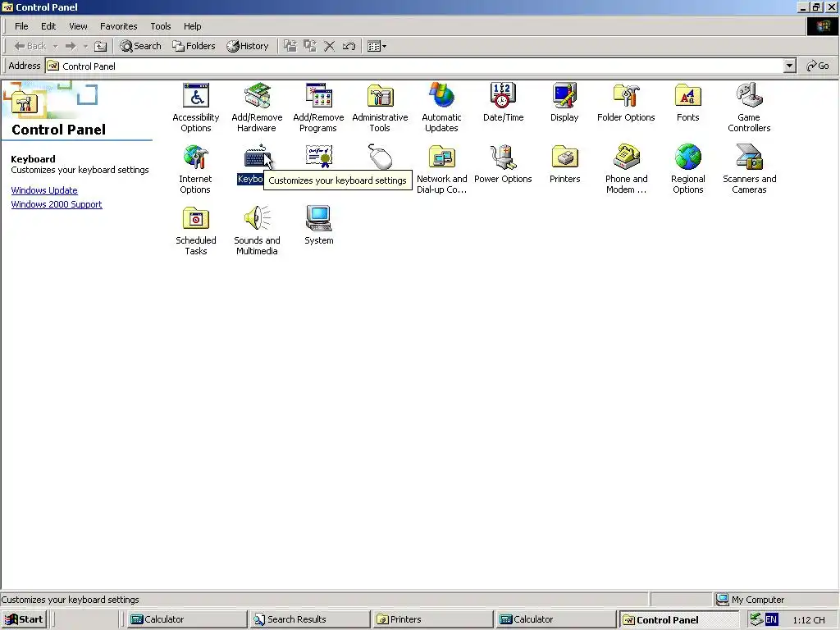The width and height of the screenshot is (840, 630).
Task: Click the Forward arrow toolbar button
Action: (71, 46)
